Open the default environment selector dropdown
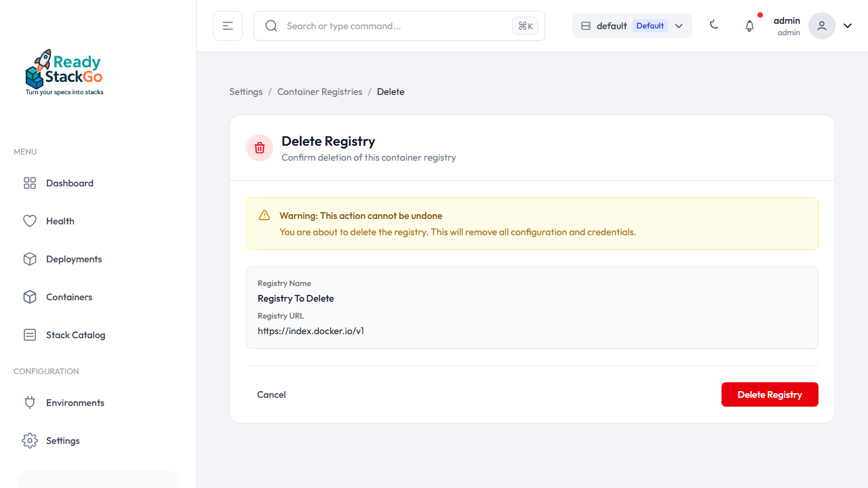The height and width of the screenshot is (488, 868). pyautogui.click(x=632, y=26)
